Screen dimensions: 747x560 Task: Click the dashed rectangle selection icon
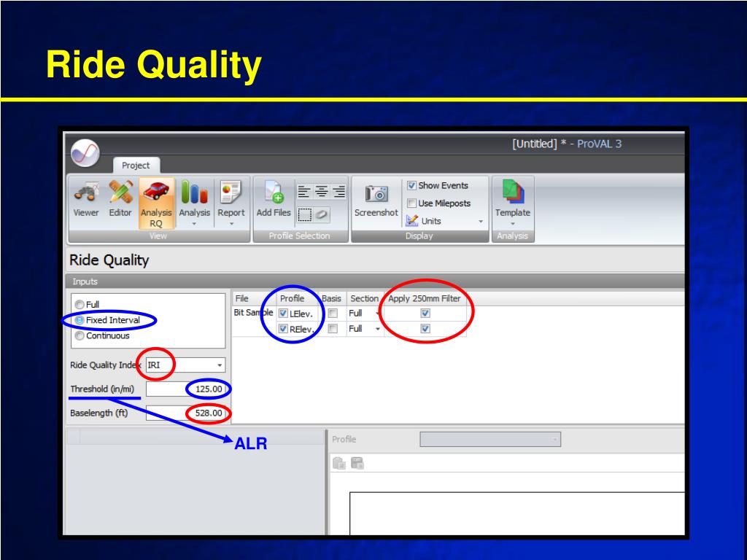coord(304,214)
